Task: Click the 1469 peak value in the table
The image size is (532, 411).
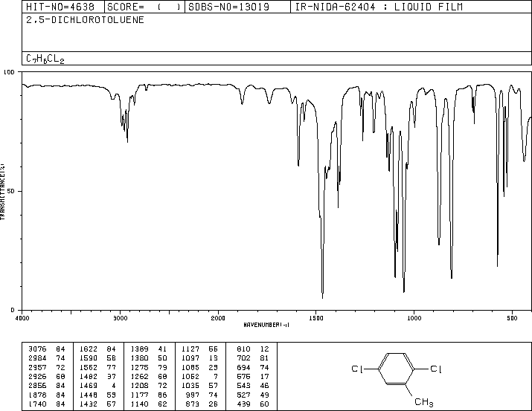Action: (x=89, y=386)
